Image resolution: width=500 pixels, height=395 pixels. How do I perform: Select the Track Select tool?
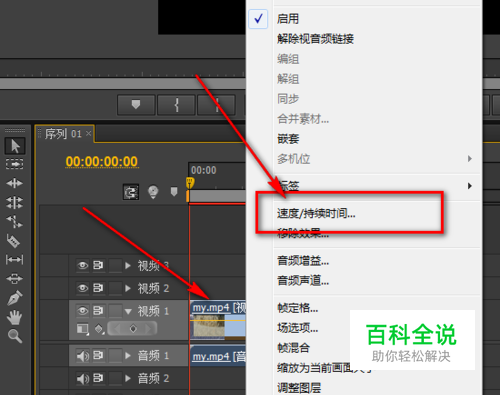tap(15, 164)
